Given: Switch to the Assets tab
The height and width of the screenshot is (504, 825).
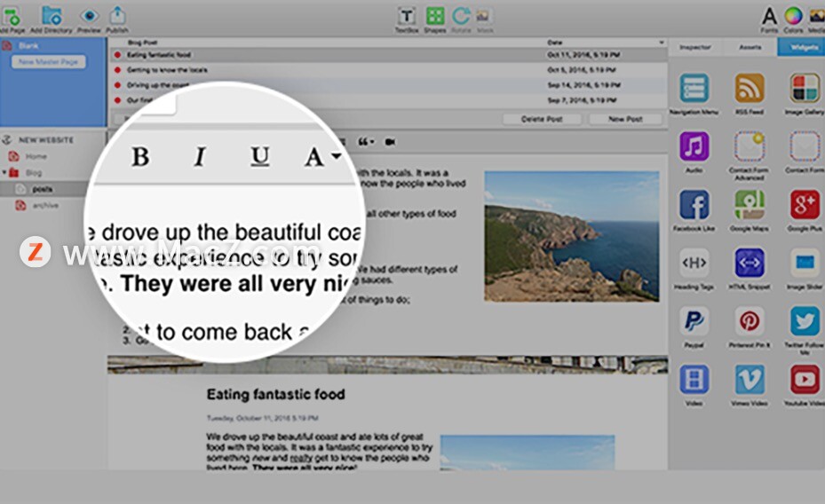Looking at the screenshot, I should point(750,47).
